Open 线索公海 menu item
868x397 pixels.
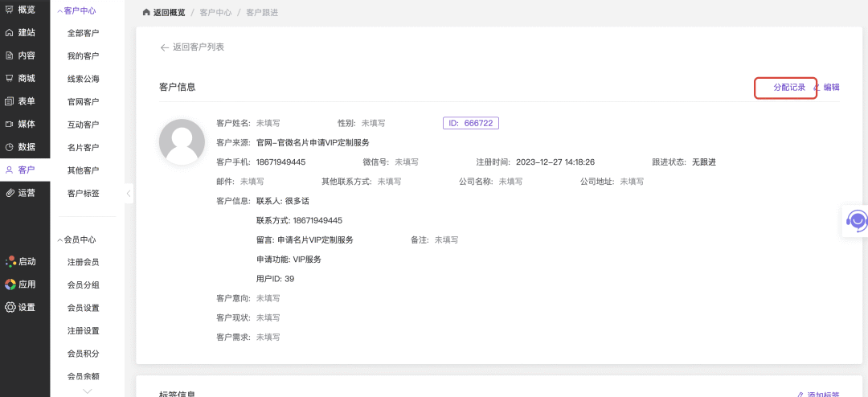point(83,79)
